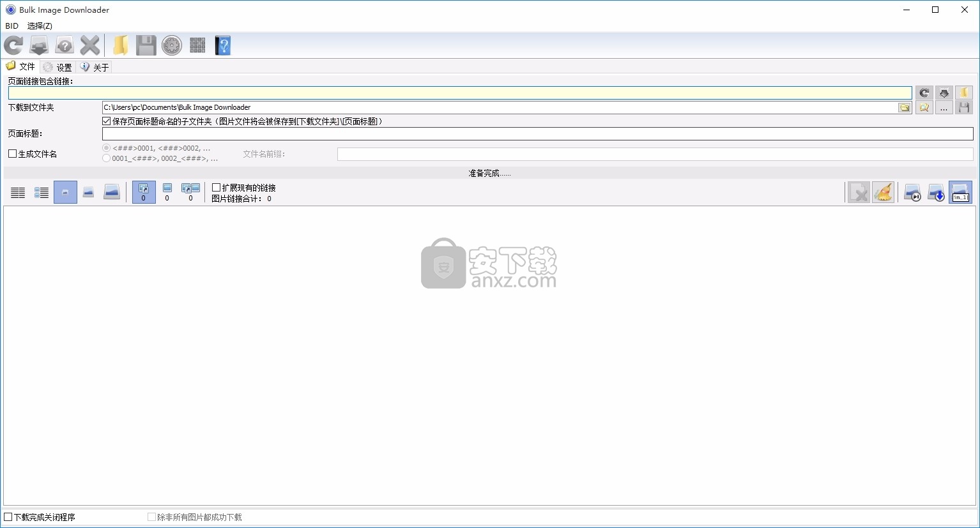Click the question-mark tray toolbar icon

coord(65,45)
